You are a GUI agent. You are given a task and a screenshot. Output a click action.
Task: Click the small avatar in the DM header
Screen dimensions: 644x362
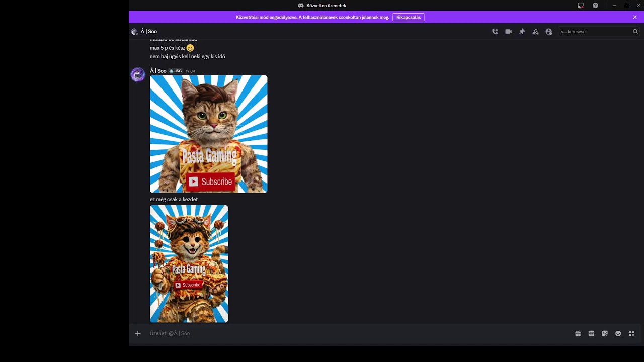point(134,32)
